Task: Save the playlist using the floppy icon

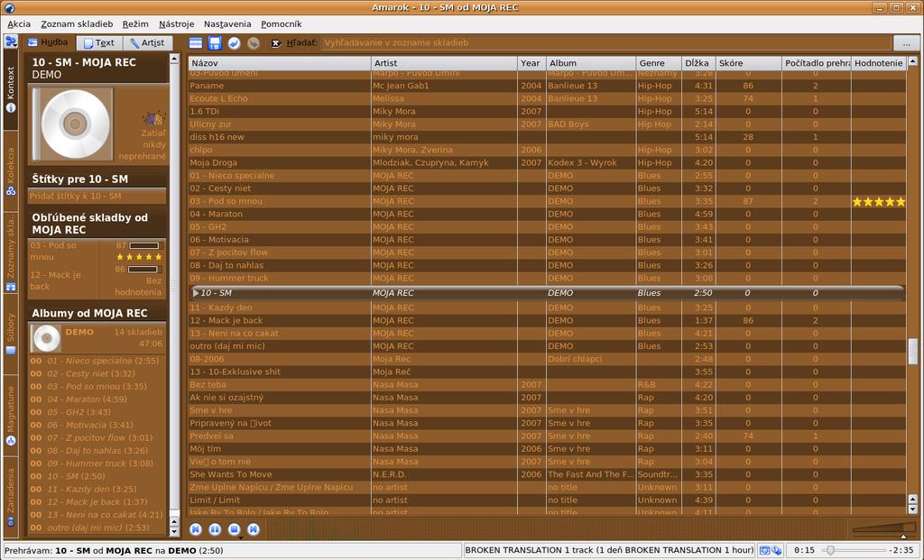Action: (215, 43)
